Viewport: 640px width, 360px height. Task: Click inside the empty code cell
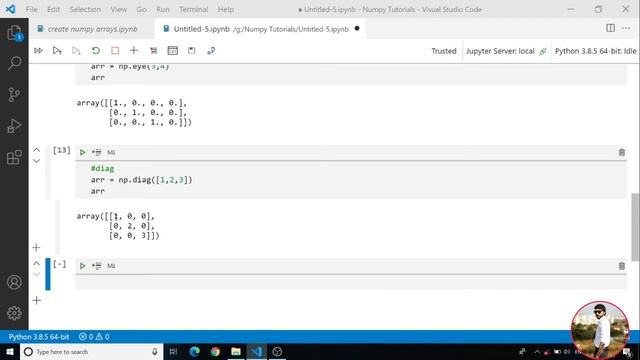[x=351, y=282]
